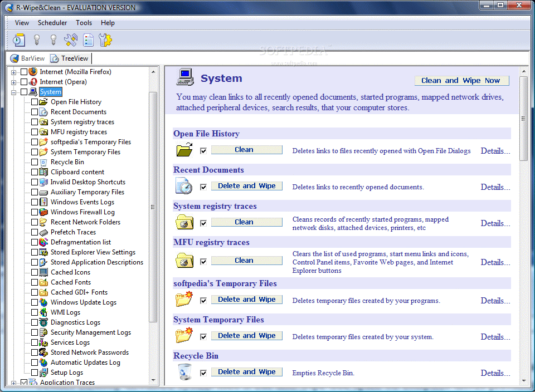
Task: Click the first lightbulb toolbar icon
Action: coord(36,40)
